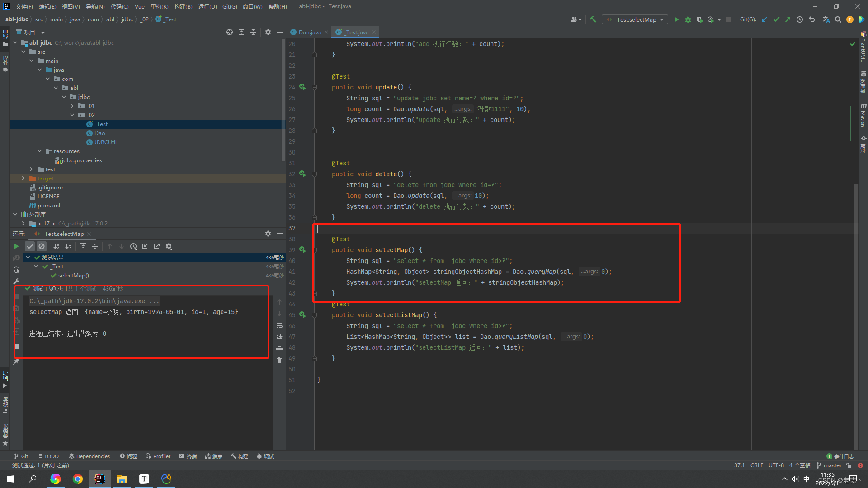Toggle scroll-to-end in console output
The height and width of the screenshot is (488, 868).
(279, 337)
